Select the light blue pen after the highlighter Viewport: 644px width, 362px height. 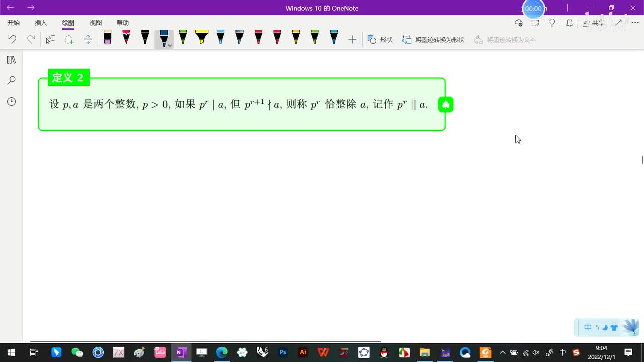220,38
